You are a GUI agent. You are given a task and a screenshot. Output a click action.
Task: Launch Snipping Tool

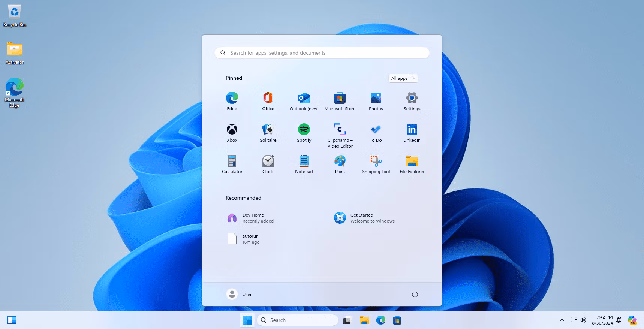376,164
